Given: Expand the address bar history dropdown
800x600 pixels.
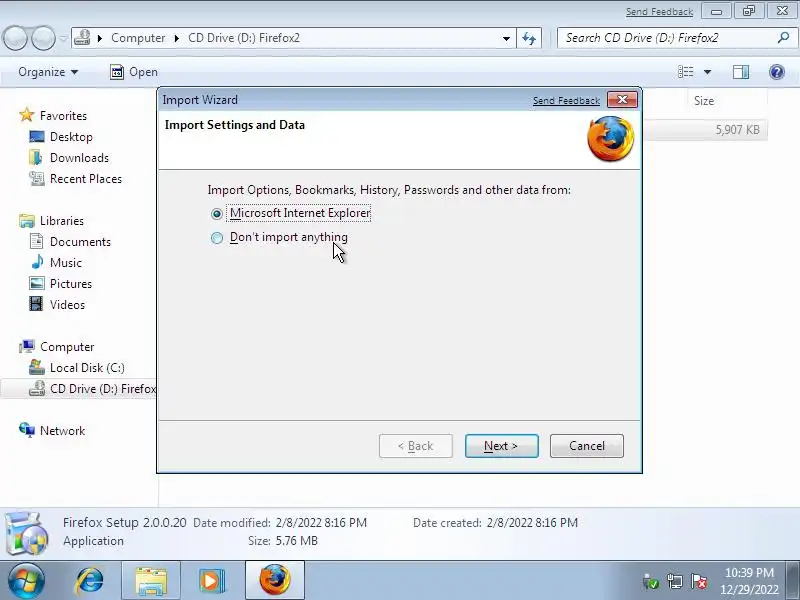Looking at the screenshot, I should 506,38.
